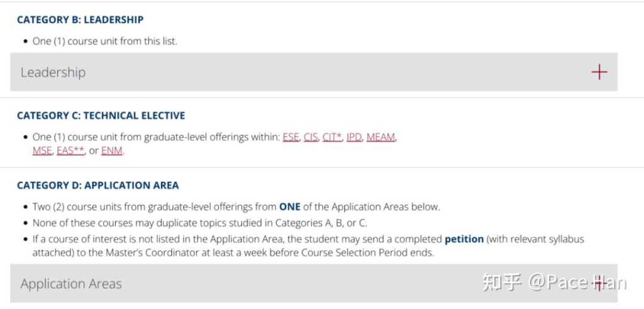Click the bold word ONE in the bullet

click(x=290, y=206)
